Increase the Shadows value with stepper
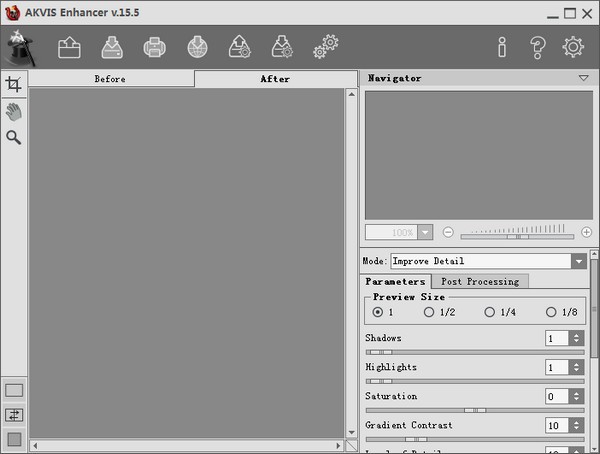The width and height of the screenshot is (600, 454). (x=576, y=335)
